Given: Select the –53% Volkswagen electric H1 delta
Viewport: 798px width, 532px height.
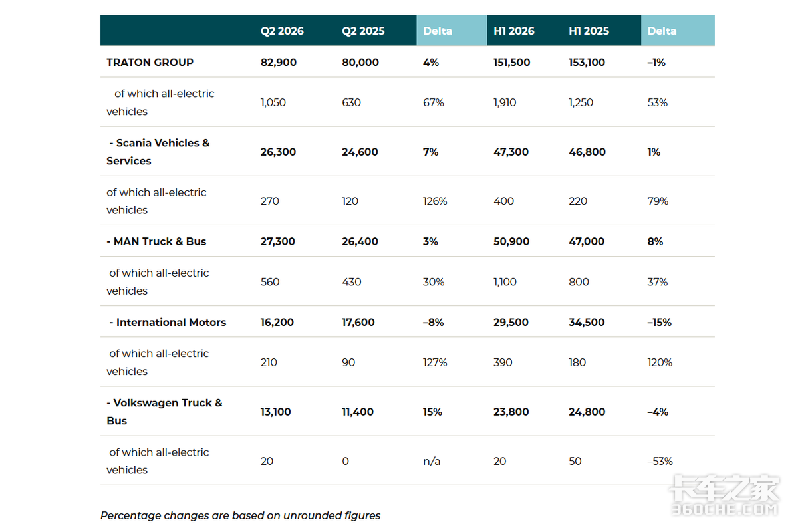Looking at the screenshot, I should [660, 461].
